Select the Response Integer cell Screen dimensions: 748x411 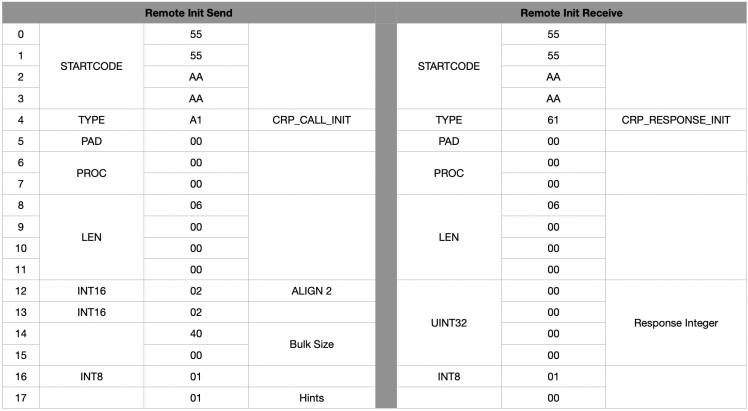[675, 323]
